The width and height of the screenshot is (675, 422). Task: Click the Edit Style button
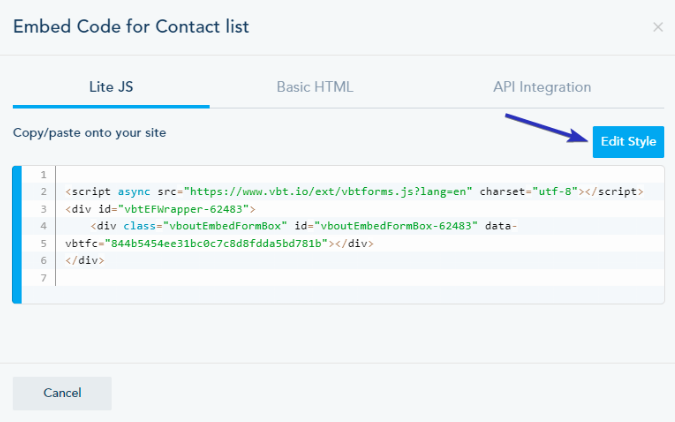pos(628,142)
